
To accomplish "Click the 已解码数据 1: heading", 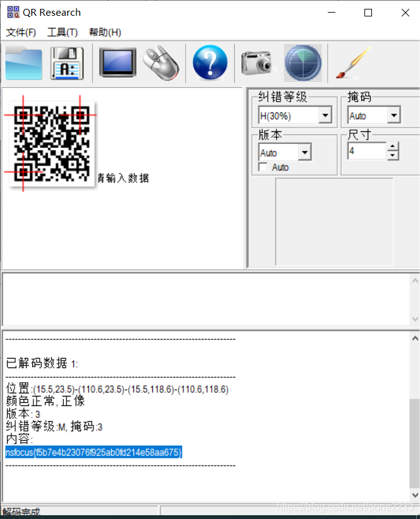I will point(42,364).
